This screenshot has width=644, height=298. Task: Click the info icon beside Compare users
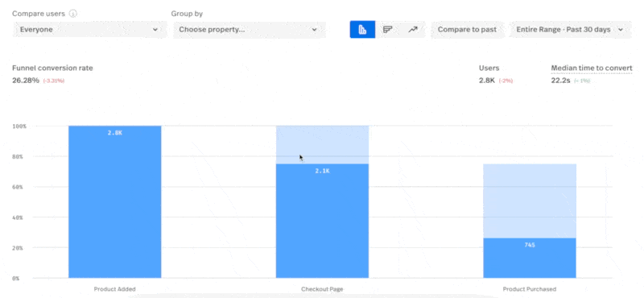[72, 14]
